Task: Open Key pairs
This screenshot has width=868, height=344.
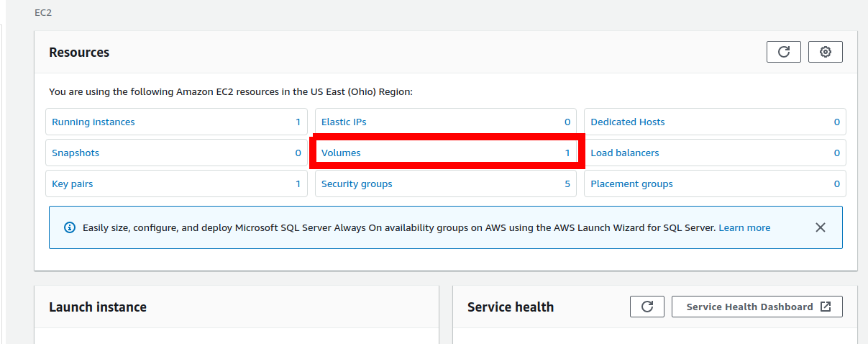Action: (73, 184)
